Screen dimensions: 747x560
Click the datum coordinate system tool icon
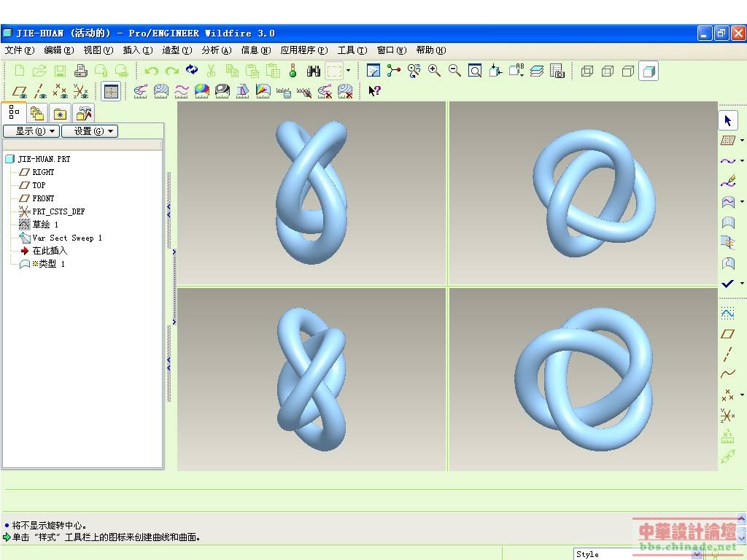click(x=727, y=415)
